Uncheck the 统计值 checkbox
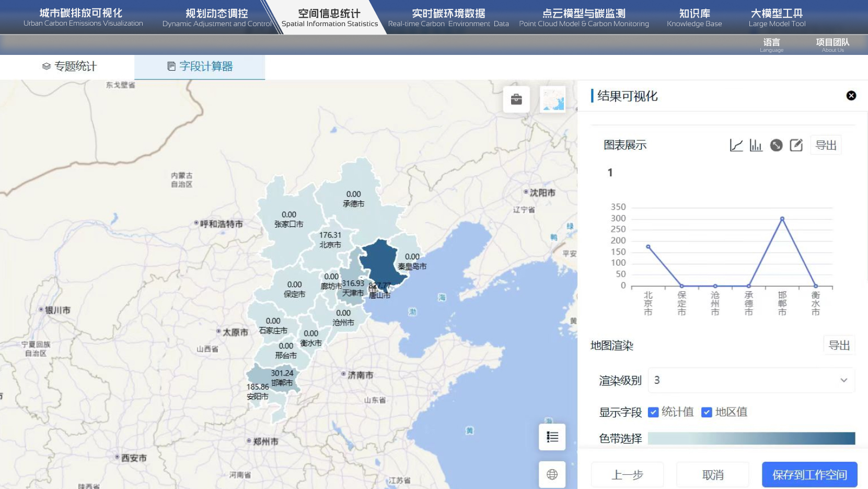This screenshot has width=868, height=489. (x=653, y=412)
